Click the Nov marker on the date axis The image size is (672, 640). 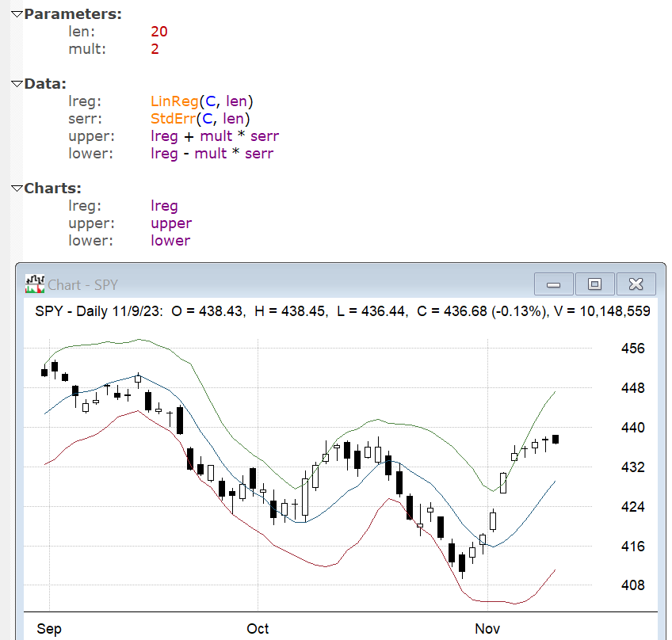point(487,629)
